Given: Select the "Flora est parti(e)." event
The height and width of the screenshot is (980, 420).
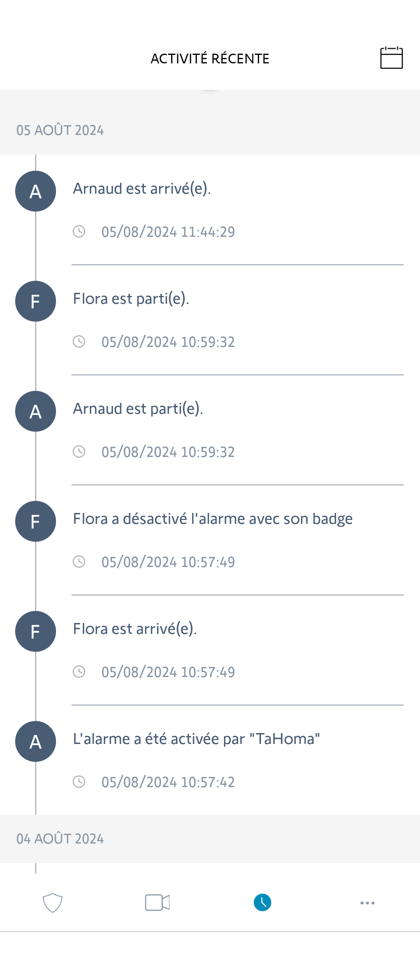Looking at the screenshot, I should pyautogui.click(x=131, y=299).
